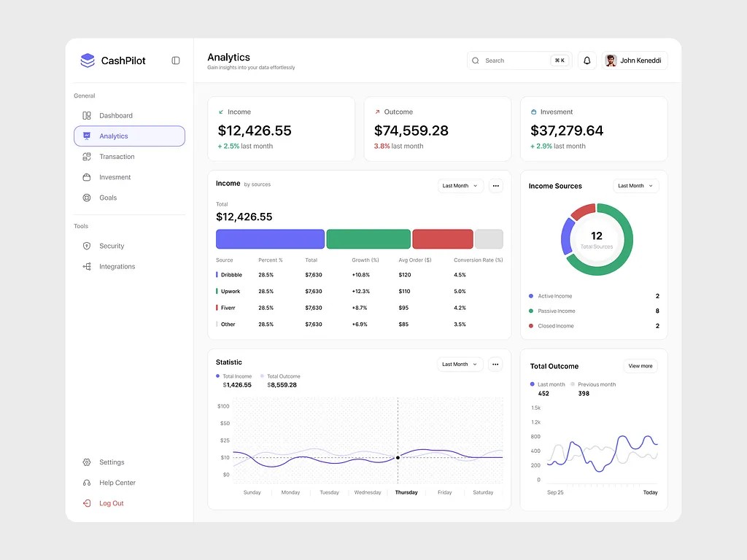Click Log Out in the sidebar
This screenshot has width=747, height=560.
click(x=111, y=503)
